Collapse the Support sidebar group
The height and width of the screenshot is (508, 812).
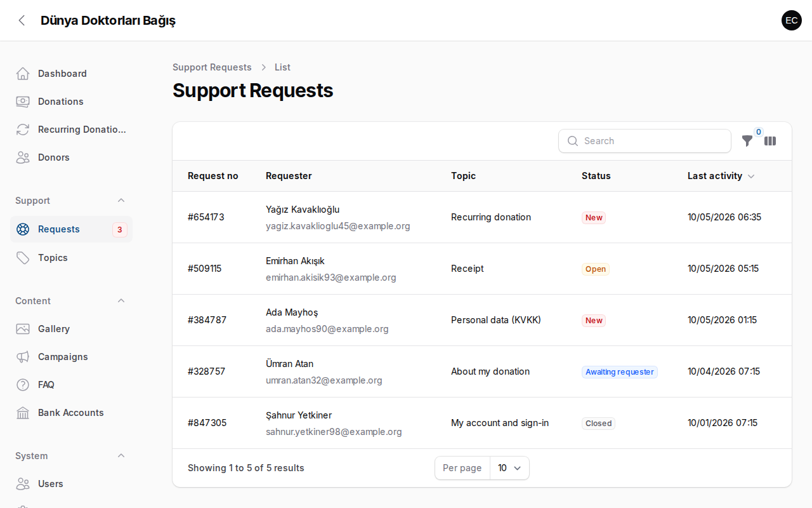click(x=121, y=201)
